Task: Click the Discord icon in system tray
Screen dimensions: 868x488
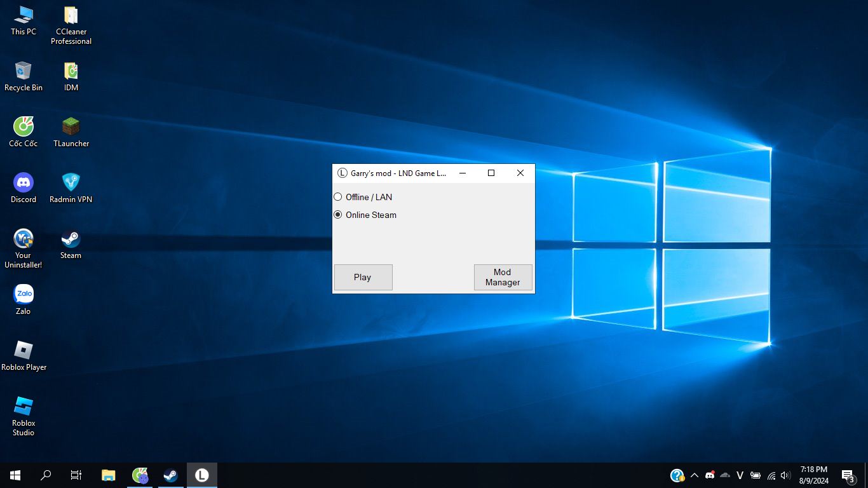Action: point(710,475)
